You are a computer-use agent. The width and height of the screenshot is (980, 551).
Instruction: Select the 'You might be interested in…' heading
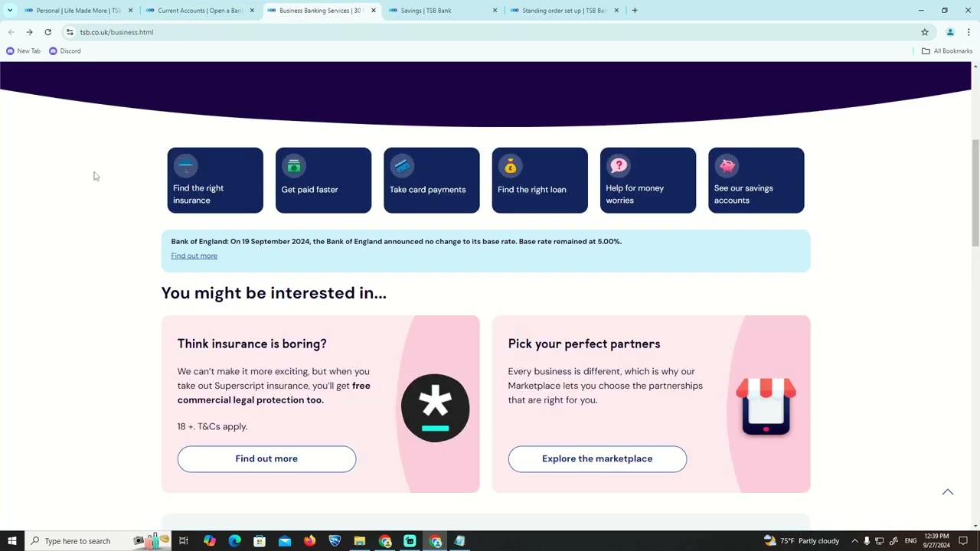click(x=274, y=293)
